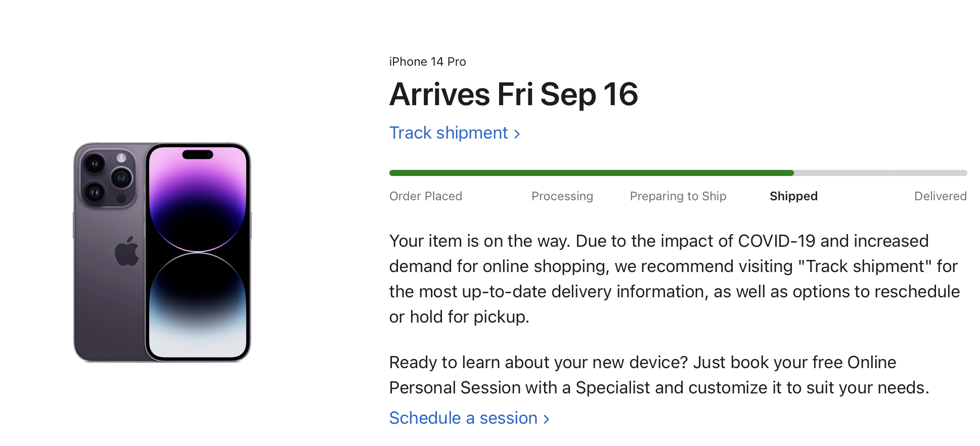Select the Preparing to Ship step label
This screenshot has height=446, width=980.
point(678,196)
